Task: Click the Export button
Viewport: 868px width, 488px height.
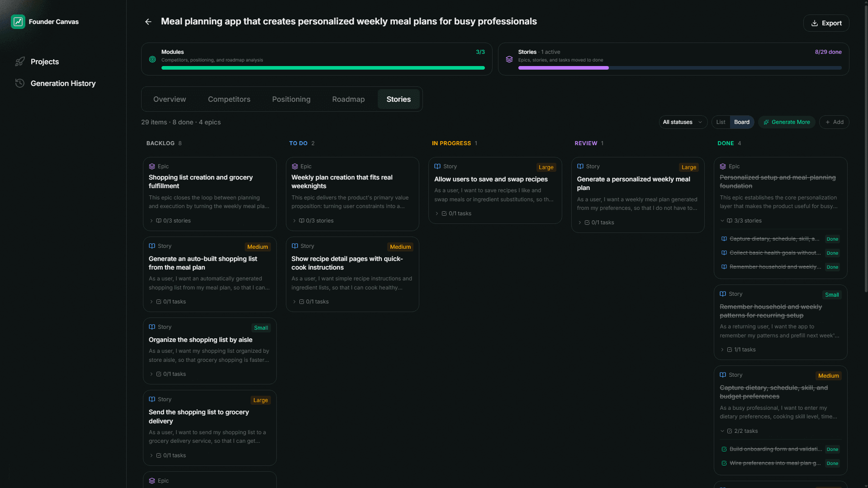Action: [x=826, y=23]
